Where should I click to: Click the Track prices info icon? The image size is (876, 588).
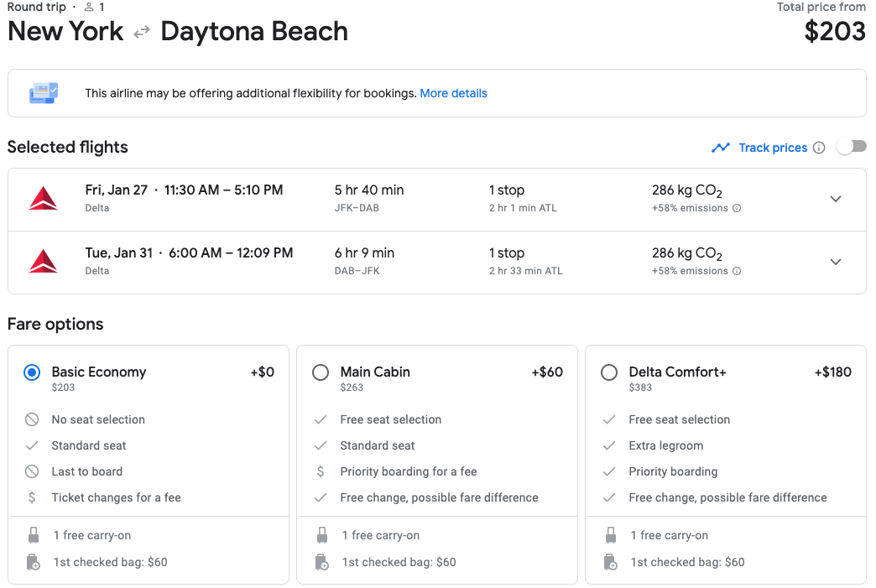click(819, 148)
